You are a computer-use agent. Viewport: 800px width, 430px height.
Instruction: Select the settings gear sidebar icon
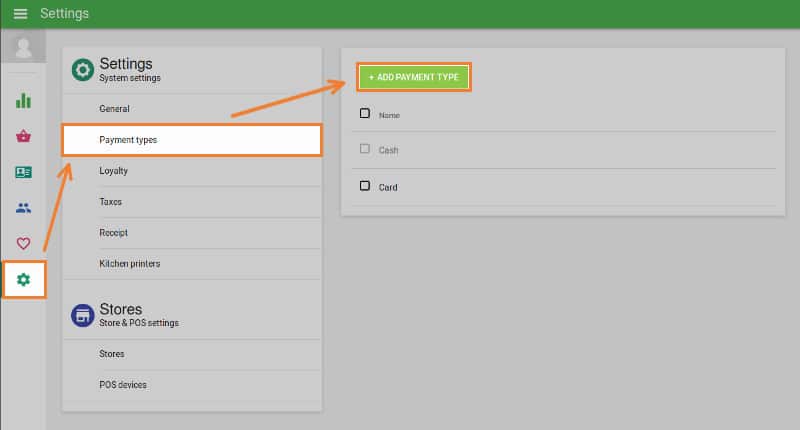pyautogui.click(x=23, y=280)
